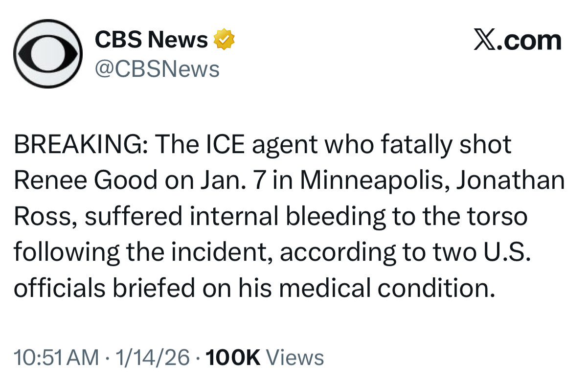Click the 10:51 AM timestamp
The width and height of the screenshot is (588, 382).
coord(56,358)
